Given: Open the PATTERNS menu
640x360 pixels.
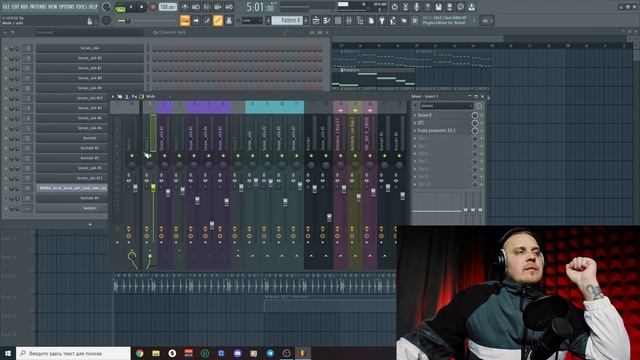Looking at the screenshot, I should pos(38,7).
